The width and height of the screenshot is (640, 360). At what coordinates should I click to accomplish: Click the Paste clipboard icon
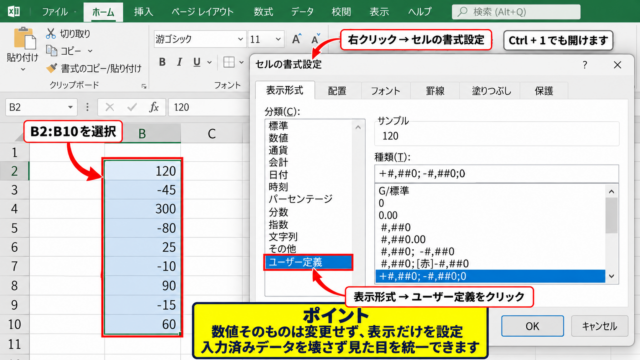click(24, 39)
